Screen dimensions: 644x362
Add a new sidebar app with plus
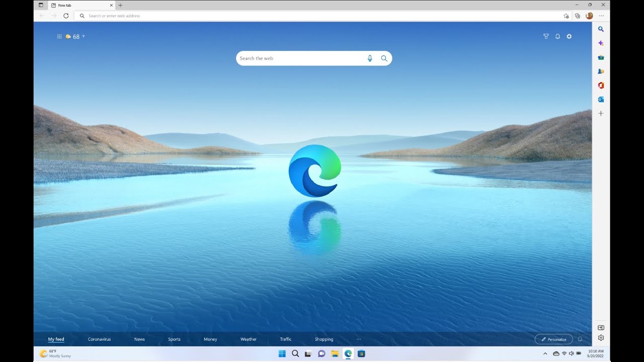pyautogui.click(x=601, y=114)
